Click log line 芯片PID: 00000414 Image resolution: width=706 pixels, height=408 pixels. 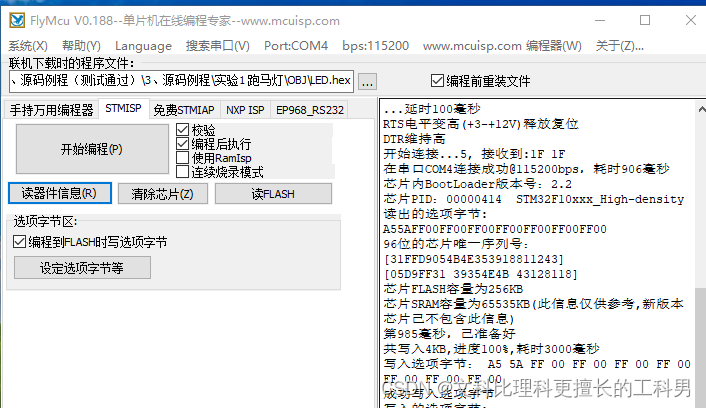[x=533, y=199]
